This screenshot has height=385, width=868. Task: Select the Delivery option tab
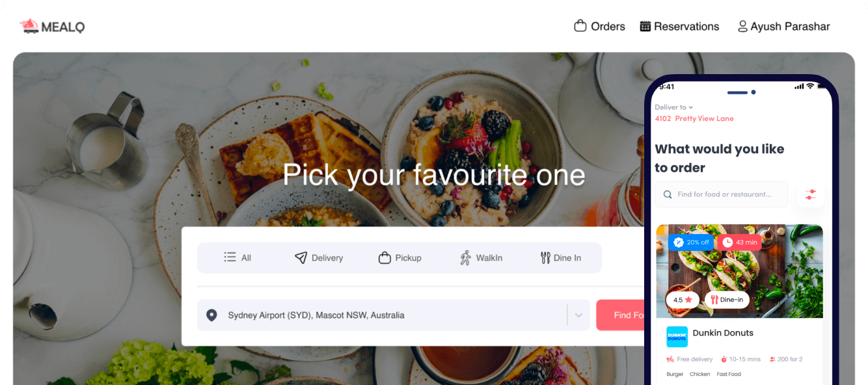tap(319, 258)
